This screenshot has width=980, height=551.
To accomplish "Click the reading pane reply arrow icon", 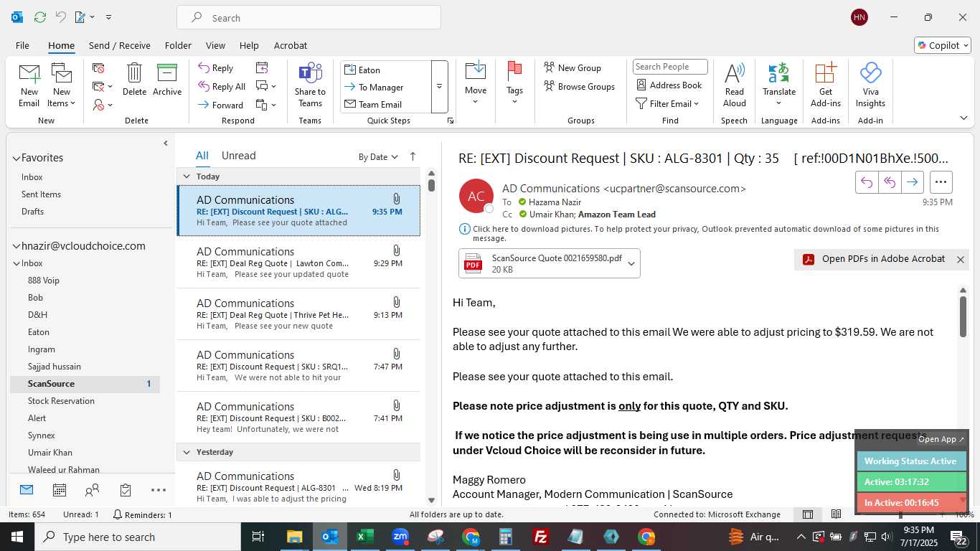I will click(867, 182).
